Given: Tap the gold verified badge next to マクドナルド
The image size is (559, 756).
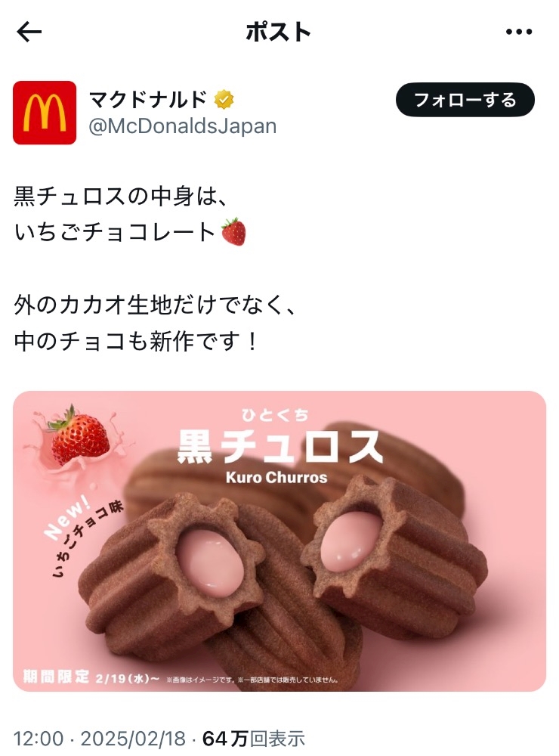Looking at the screenshot, I should tap(224, 100).
